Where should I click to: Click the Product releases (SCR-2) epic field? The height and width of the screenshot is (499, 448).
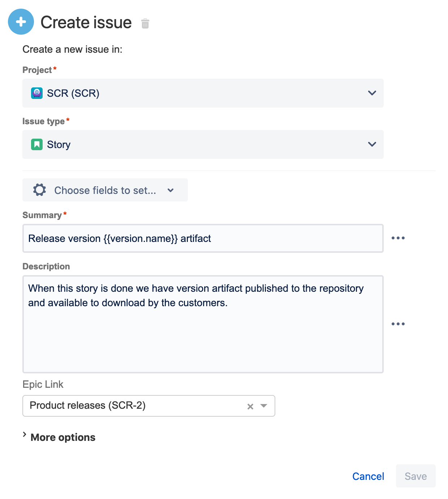[x=134, y=405]
